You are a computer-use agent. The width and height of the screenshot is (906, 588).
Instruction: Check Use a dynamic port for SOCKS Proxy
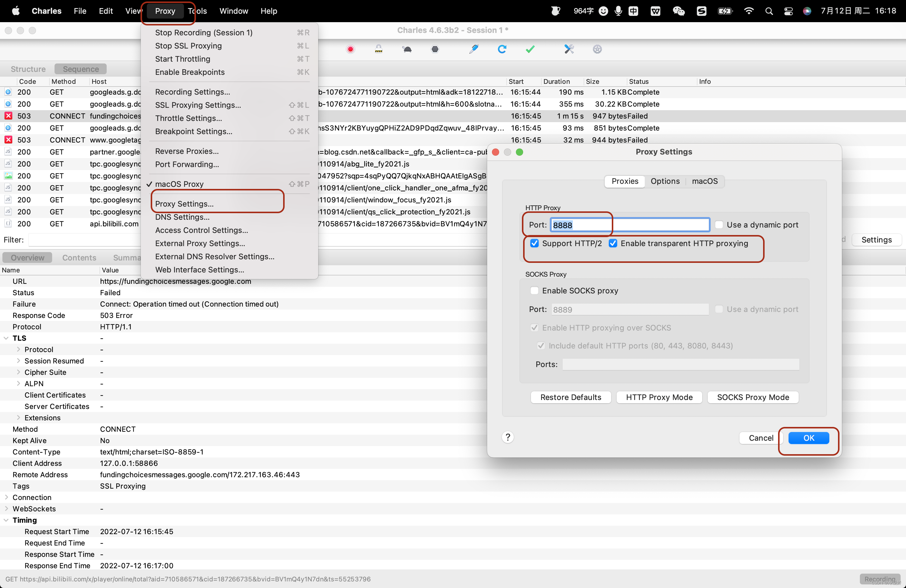pos(719,309)
